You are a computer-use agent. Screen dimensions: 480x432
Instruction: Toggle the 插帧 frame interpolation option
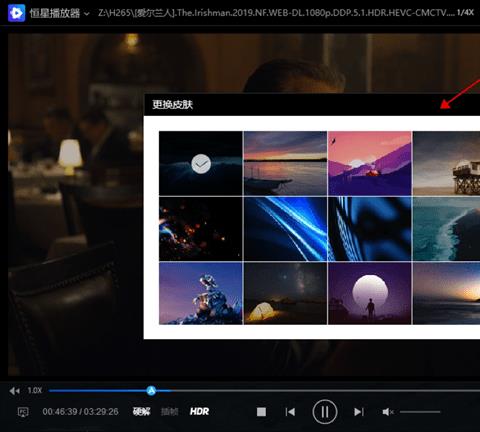click(x=169, y=412)
